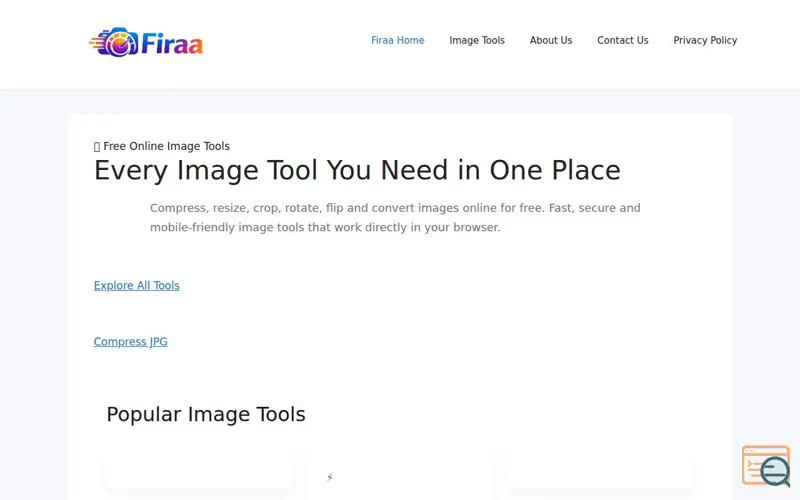This screenshot has height=500, width=800.
Task: Open the About Us page
Action: point(551,40)
